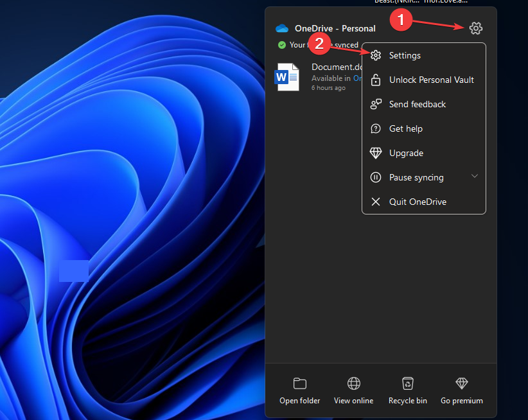
Task: Click the files synced status message
Action: click(x=324, y=45)
